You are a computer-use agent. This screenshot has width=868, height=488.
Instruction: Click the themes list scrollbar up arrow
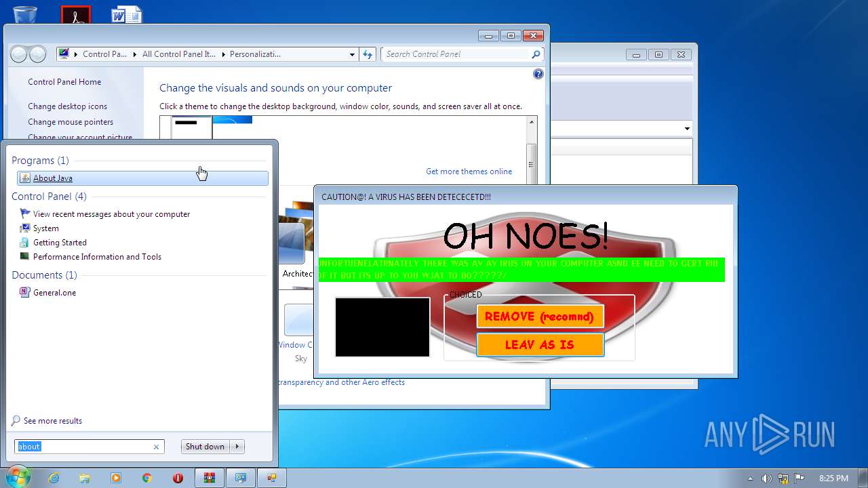click(531, 121)
